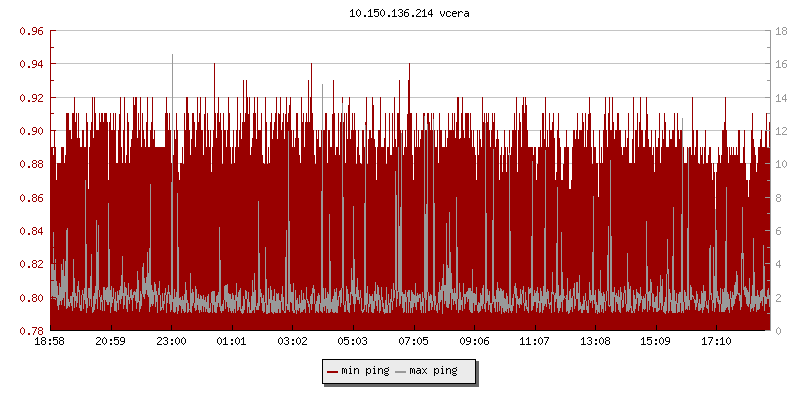Select the 18:58 time axis label
This screenshot has height=400, width=800.
point(50,342)
